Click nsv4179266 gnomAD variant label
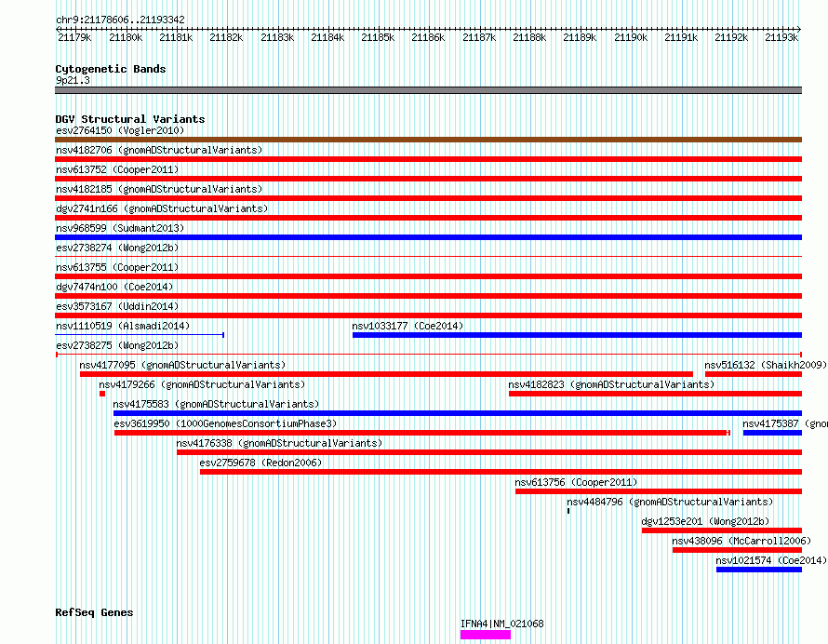Image resolution: width=828 pixels, height=644 pixels. click(x=202, y=384)
